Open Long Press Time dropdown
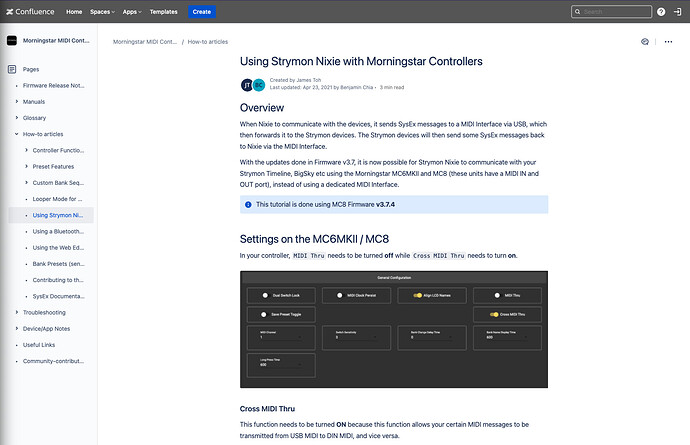690x445 pixels. pos(281,365)
